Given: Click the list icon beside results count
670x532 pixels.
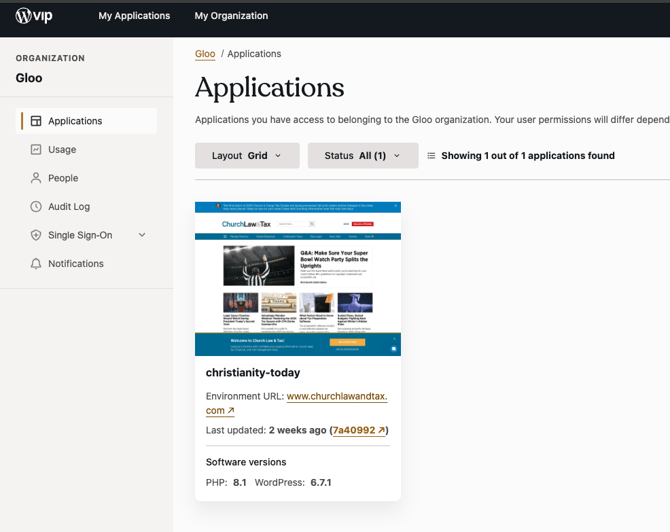Looking at the screenshot, I should click(431, 156).
